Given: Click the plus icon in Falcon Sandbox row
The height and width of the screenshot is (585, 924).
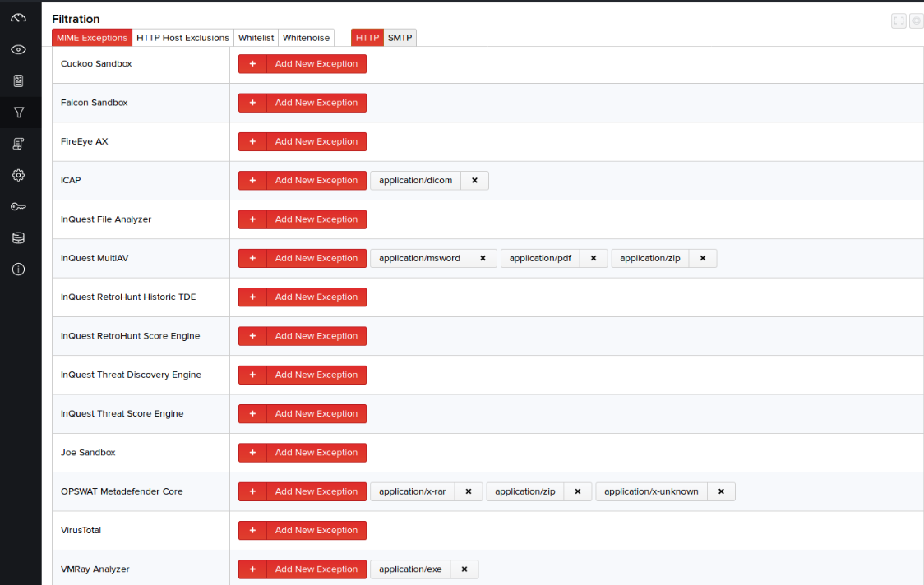Looking at the screenshot, I should 253,103.
